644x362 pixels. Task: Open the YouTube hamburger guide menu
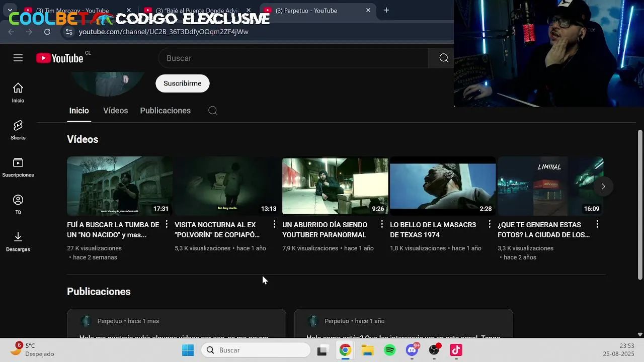(x=18, y=58)
